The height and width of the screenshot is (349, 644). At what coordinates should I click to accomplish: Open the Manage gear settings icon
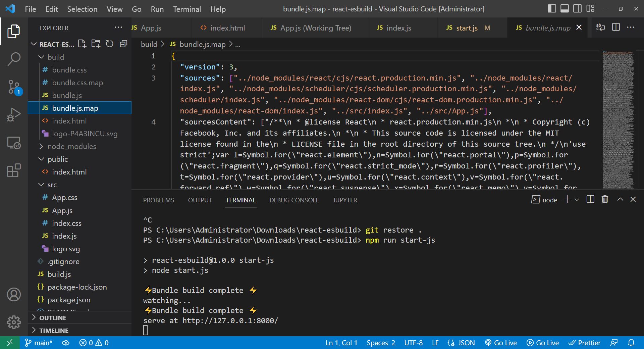[14, 322]
